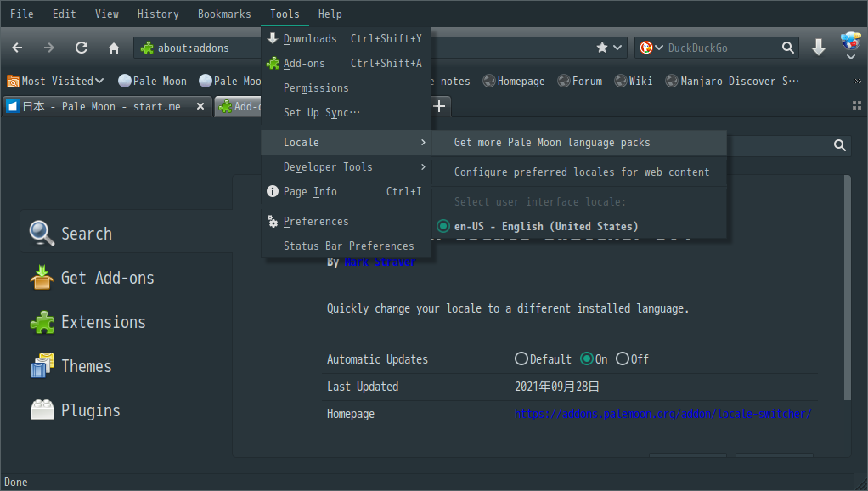Open the home page via house icon
The height and width of the screenshot is (491, 868).
tap(114, 48)
